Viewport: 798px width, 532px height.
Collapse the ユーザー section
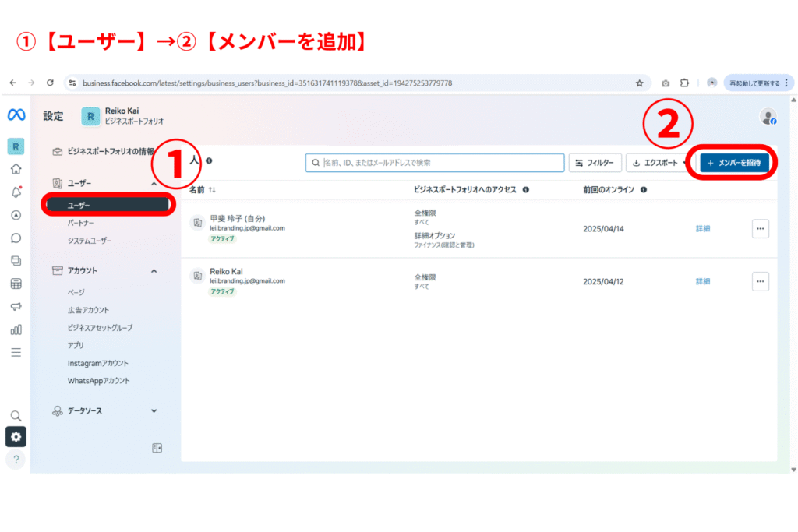tap(154, 183)
